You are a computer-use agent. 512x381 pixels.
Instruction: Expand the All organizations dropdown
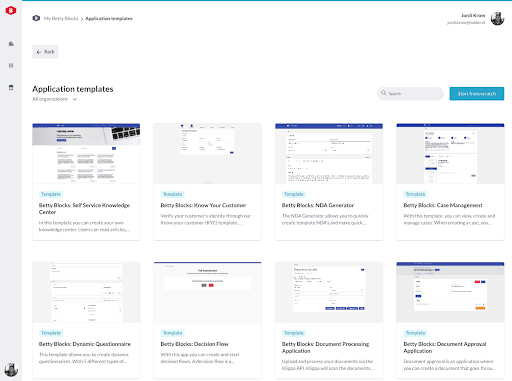55,99
